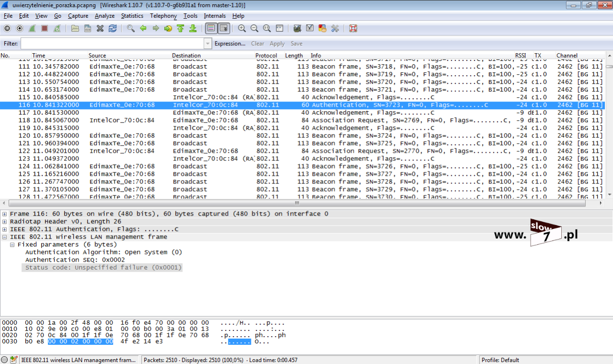The image size is (613, 364).
Task: Edit capture filters icon
Action: [297, 28]
